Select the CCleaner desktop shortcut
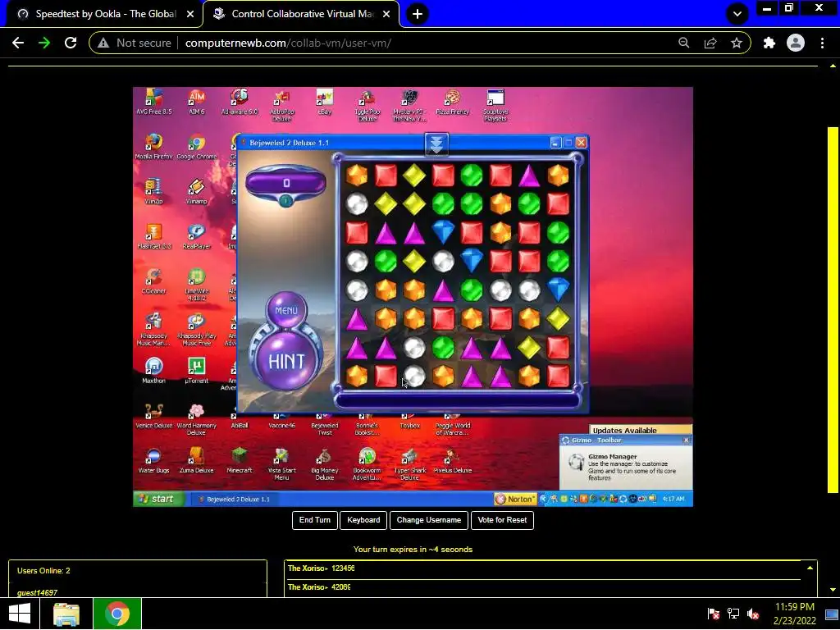Image resolution: width=840 pixels, height=630 pixels. coord(153,281)
